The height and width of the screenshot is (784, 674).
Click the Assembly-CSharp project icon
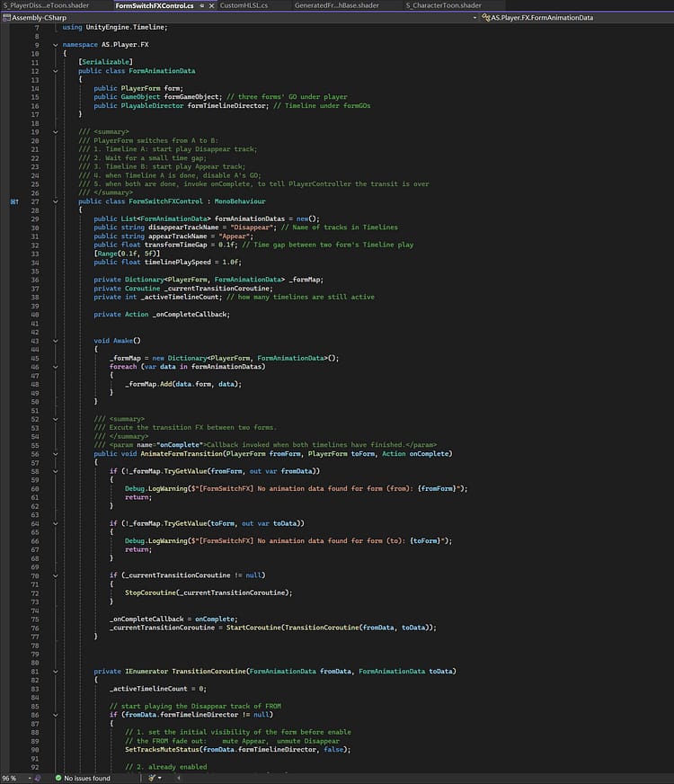pos(6,17)
